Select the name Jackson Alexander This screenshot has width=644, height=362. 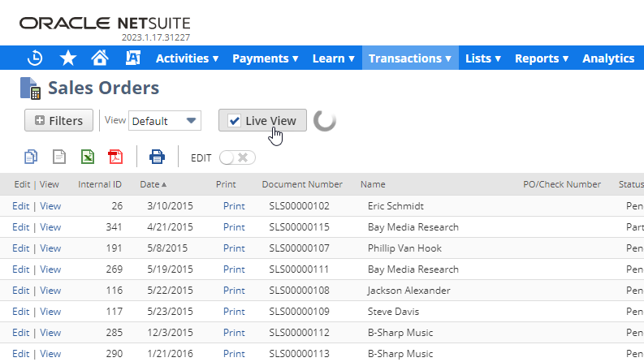(x=408, y=291)
